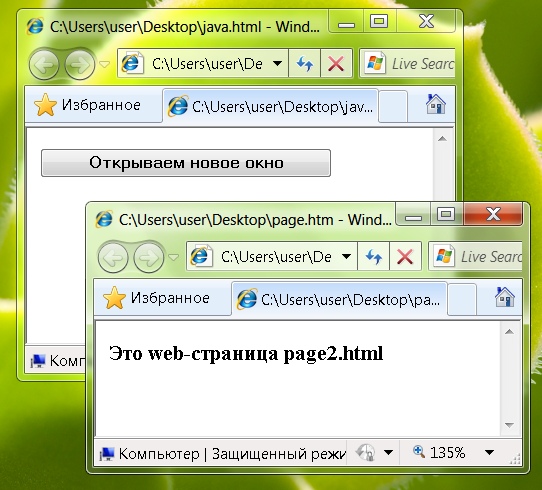Click Favorites star icon in page.htm window

[x=114, y=298]
